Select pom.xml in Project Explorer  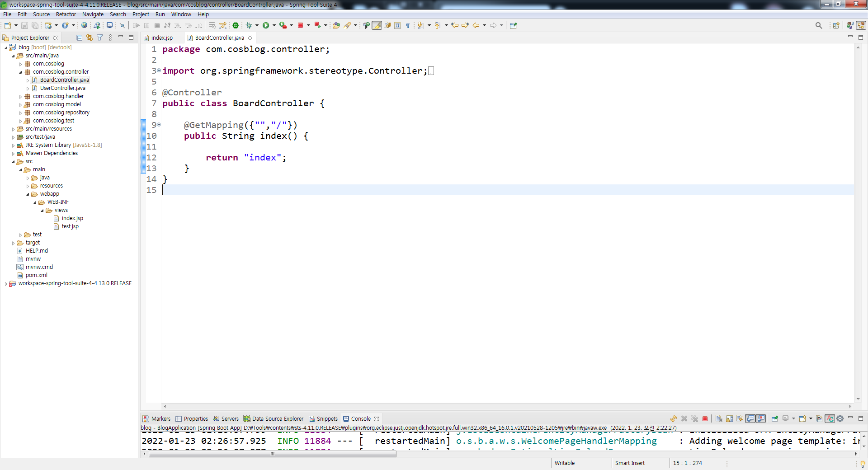(x=36, y=275)
